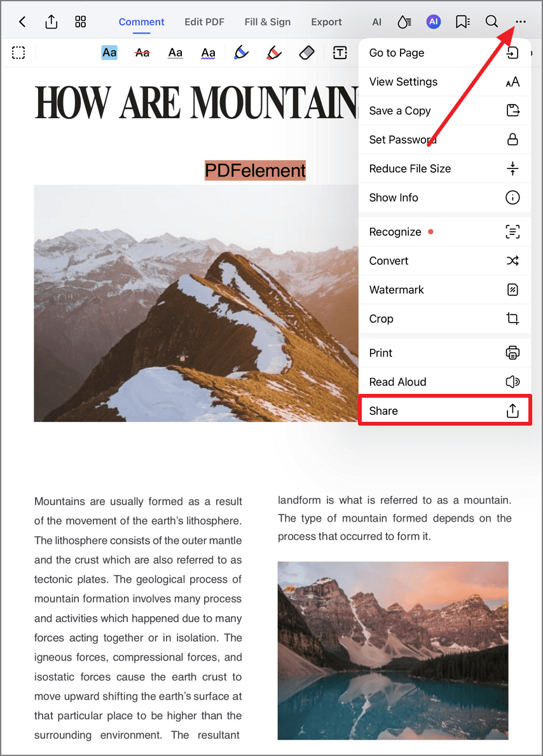Choose Set Password option
The height and width of the screenshot is (756, 543).
tap(444, 139)
